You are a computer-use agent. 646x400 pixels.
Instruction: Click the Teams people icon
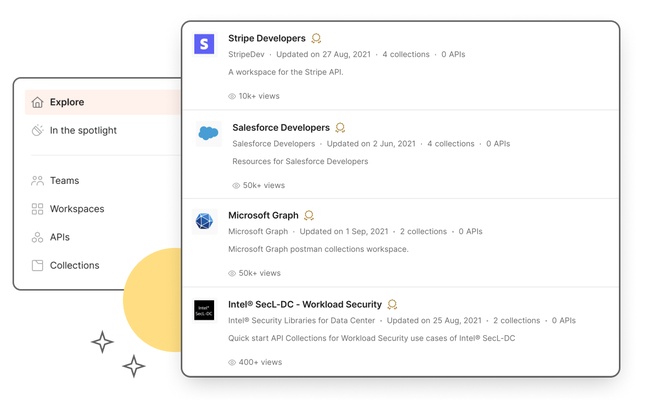(37, 180)
